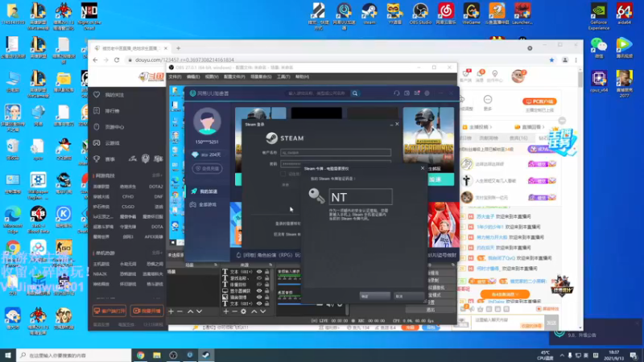Click the member recharge button in UU accelerator
Viewport: 644px width, 362px height.
pyautogui.click(x=208, y=168)
